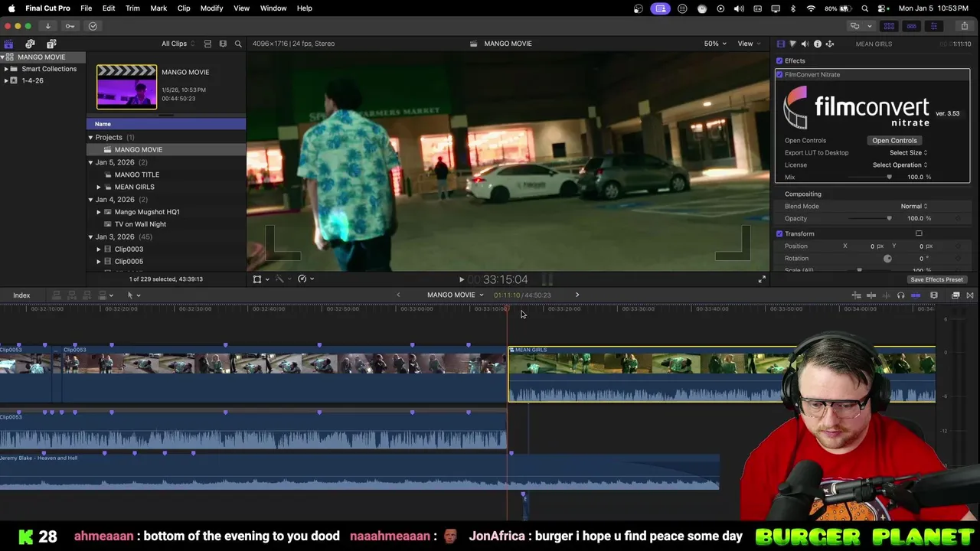Expand Smart Collections in library sidebar
Screen dimensions: 980x551
[6, 69]
